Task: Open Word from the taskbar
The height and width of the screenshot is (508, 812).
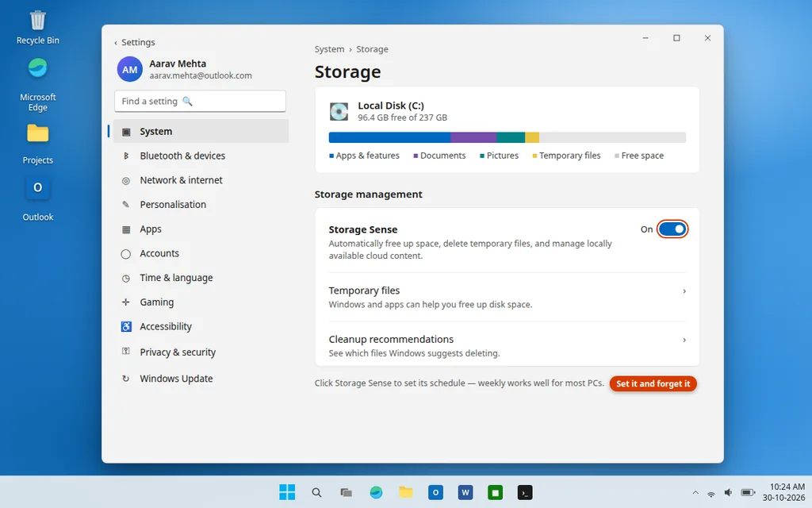Action: click(465, 492)
